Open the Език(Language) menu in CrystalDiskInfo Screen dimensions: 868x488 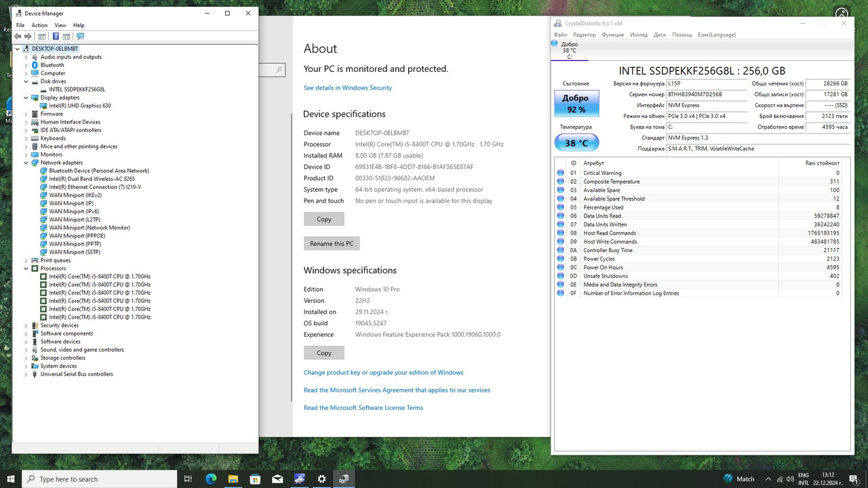point(717,35)
